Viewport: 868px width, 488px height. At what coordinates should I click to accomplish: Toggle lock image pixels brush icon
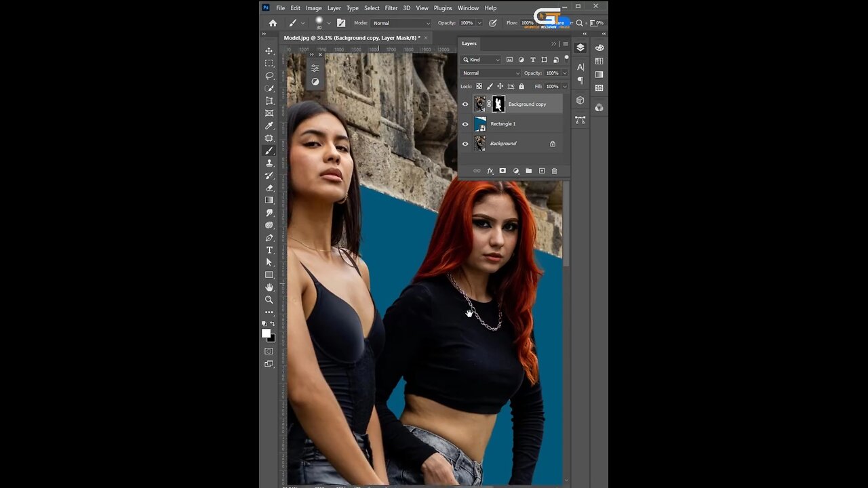[490, 87]
